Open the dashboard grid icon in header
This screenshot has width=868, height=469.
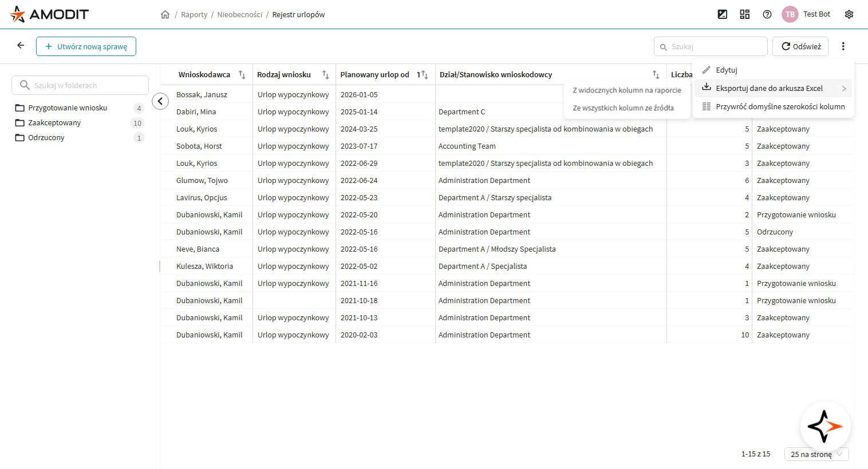744,14
